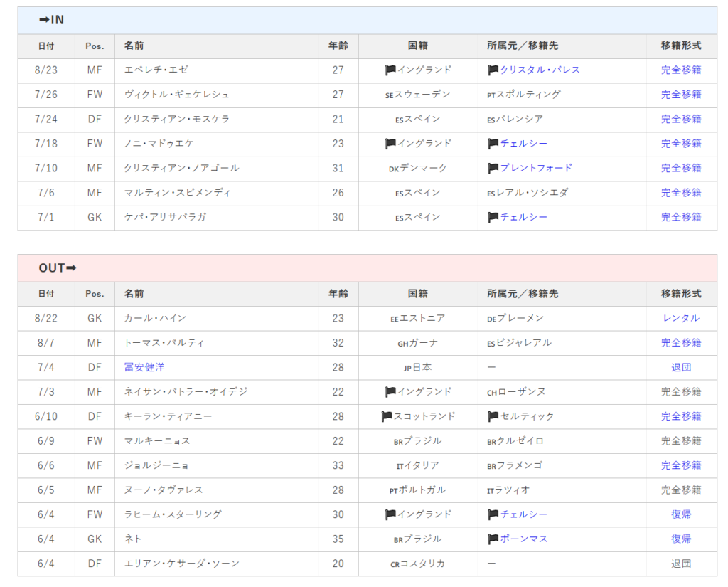Open the クリスタル・パレス team link

(x=540, y=70)
